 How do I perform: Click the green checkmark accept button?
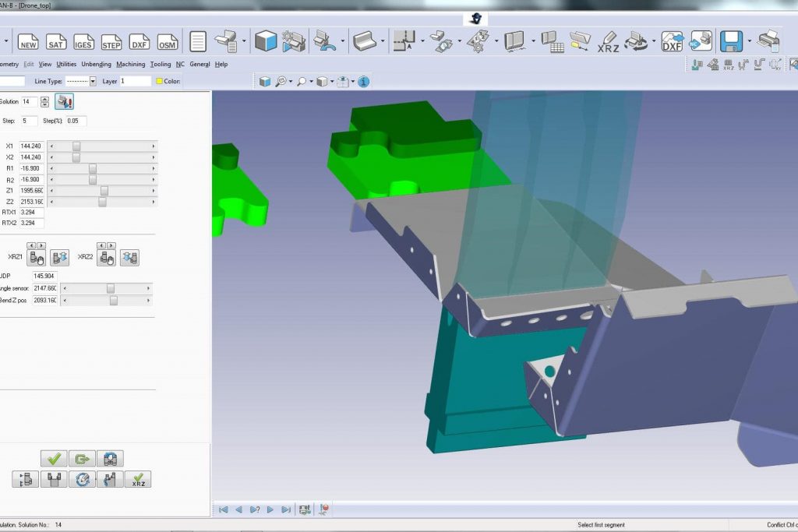click(x=54, y=459)
